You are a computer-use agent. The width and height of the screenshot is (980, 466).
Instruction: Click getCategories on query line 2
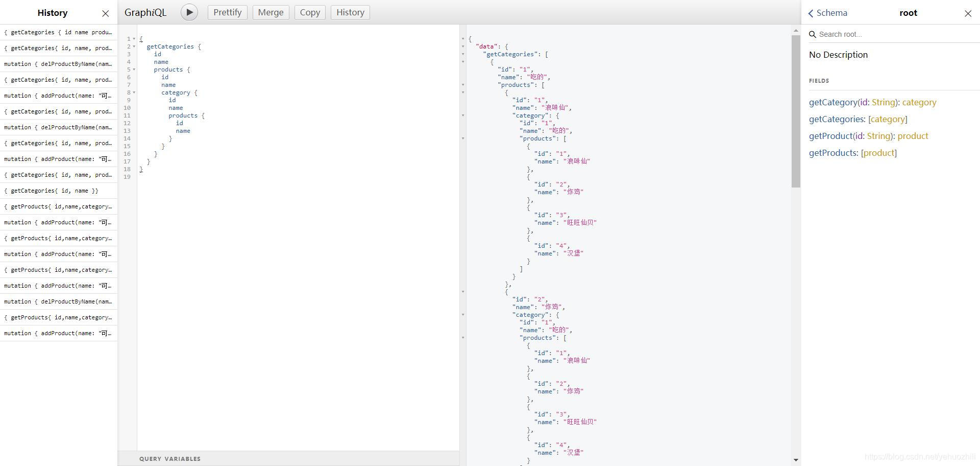click(x=170, y=46)
